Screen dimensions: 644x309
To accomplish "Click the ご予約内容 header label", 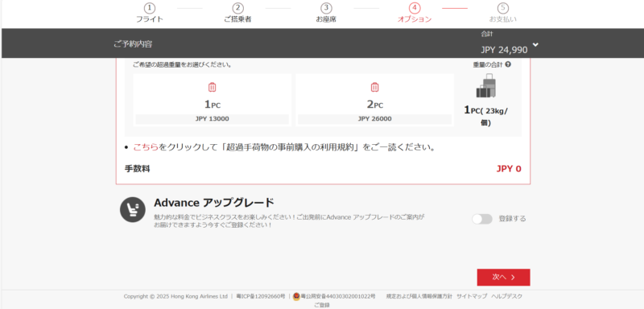I will click(x=133, y=44).
